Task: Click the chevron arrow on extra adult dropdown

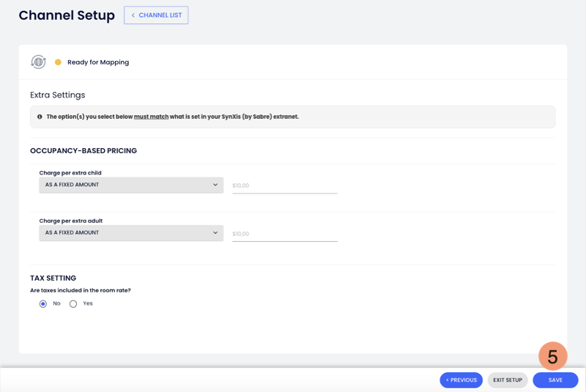Action: [215, 233]
